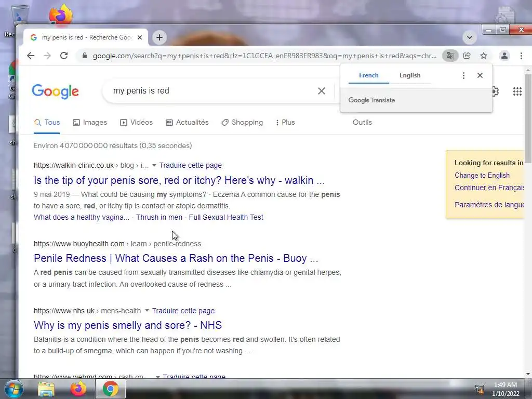Image resolution: width=532 pixels, height=399 pixels.
Task: Open the walkin clinic result title link
Action: point(179,180)
